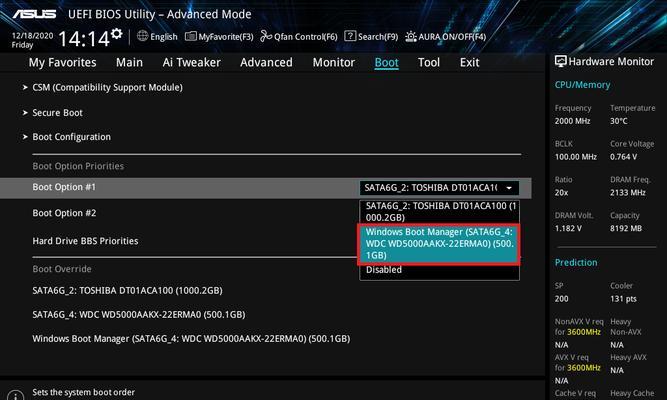Boot override with Windows Boot Manager entry
The width and height of the screenshot is (667, 400).
point(191,339)
